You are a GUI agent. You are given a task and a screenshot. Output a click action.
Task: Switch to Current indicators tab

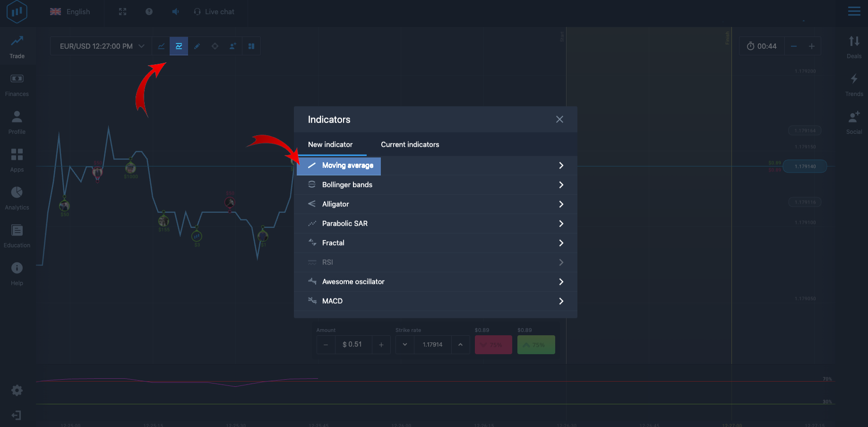pyautogui.click(x=410, y=145)
